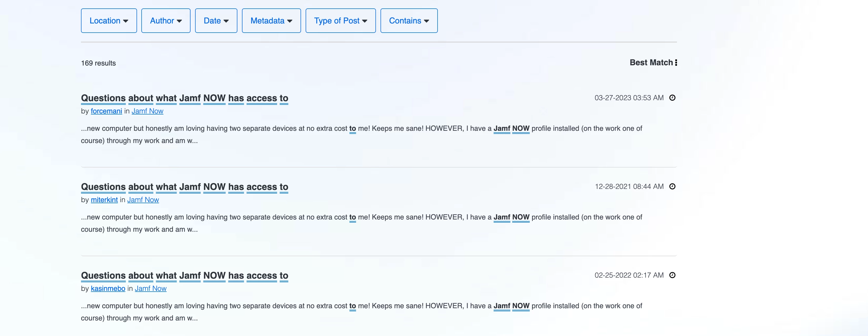Open the Author filter dropdown

[166, 21]
